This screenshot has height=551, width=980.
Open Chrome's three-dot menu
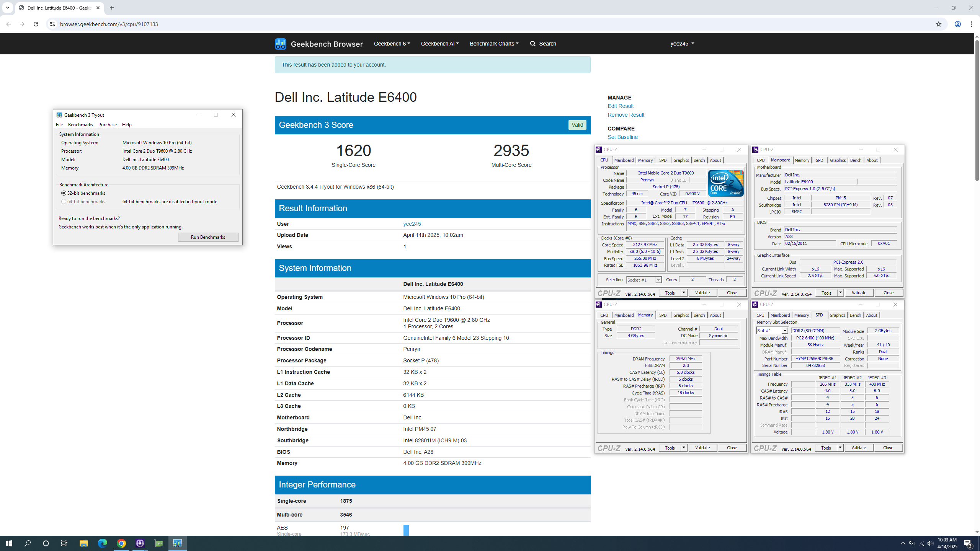972,24
